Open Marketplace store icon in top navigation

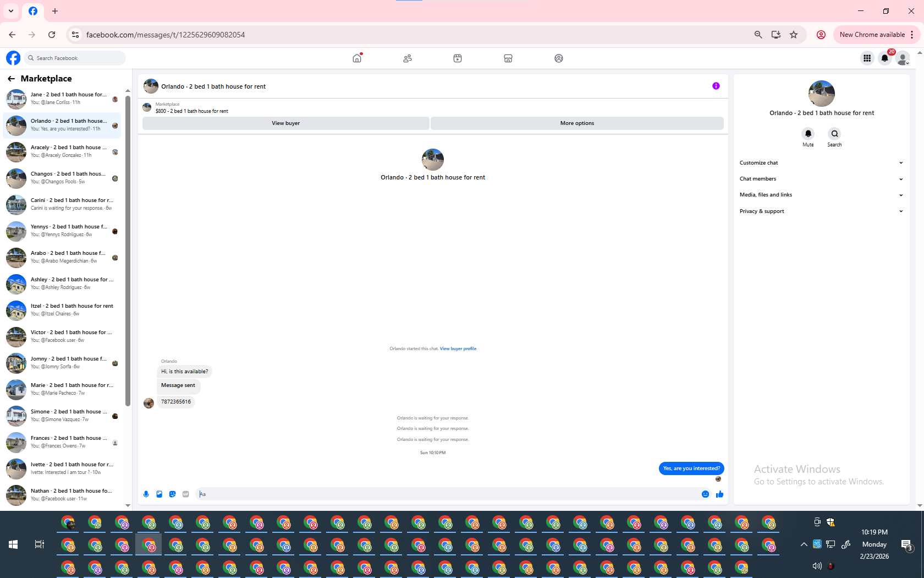click(x=508, y=58)
